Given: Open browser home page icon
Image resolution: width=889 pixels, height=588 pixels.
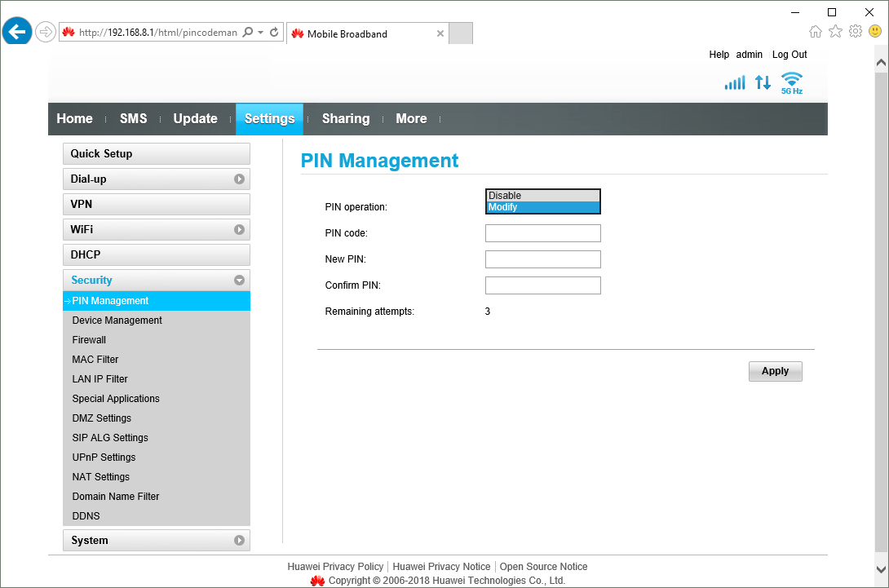Looking at the screenshot, I should pyautogui.click(x=815, y=32).
